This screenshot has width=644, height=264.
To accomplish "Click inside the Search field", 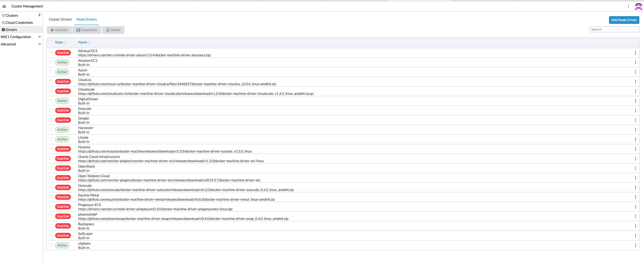I will 614,29.
